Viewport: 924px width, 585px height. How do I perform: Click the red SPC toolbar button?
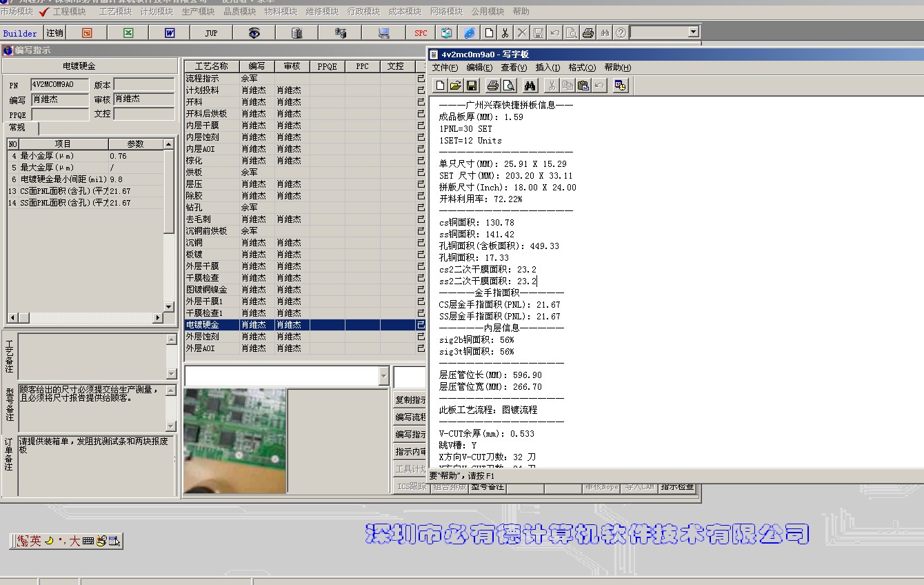(421, 32)
